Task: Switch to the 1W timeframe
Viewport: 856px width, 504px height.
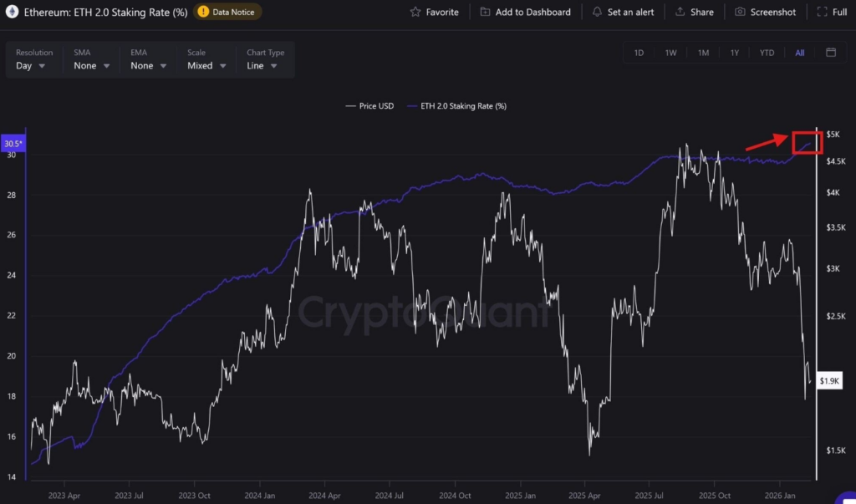Action: 670,52
